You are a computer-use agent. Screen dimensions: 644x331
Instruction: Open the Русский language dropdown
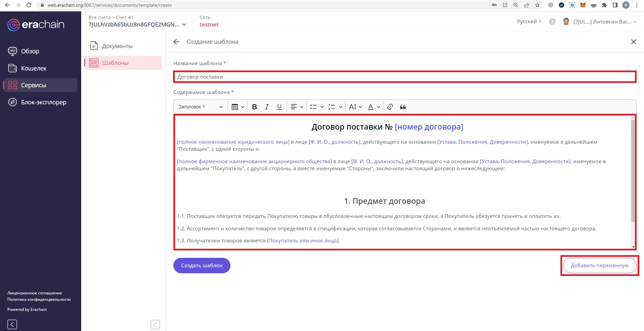(x=529, y=21)
